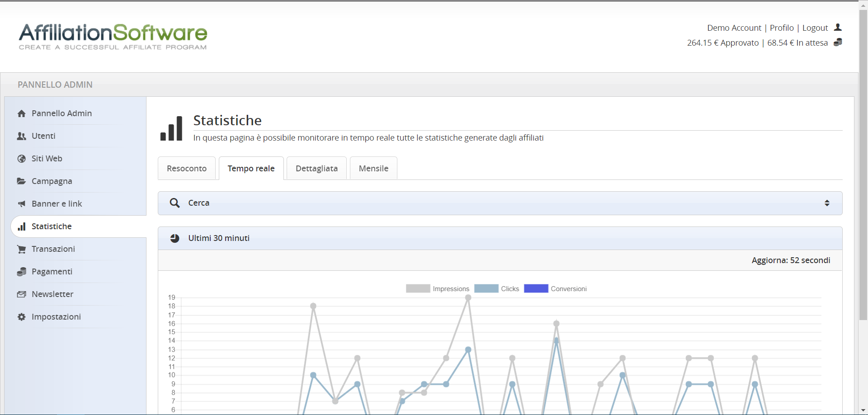Click the AffiliationSoftware logo

[113, 37]
